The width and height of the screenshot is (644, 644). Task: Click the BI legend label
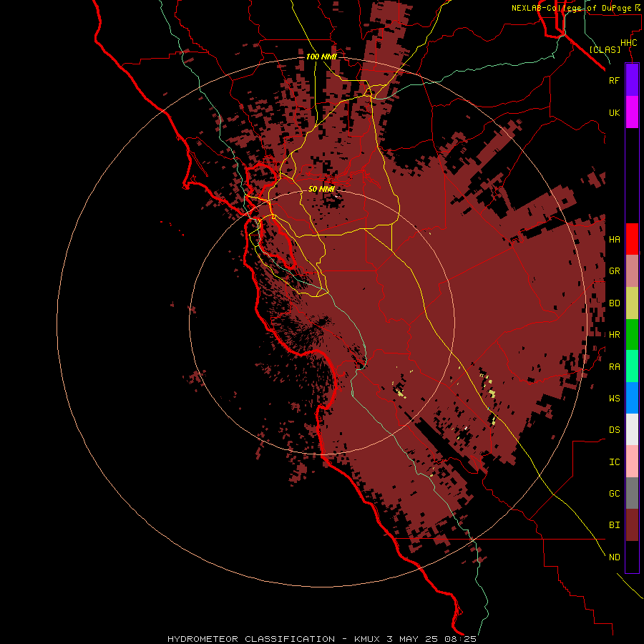(x=614, y=525)
